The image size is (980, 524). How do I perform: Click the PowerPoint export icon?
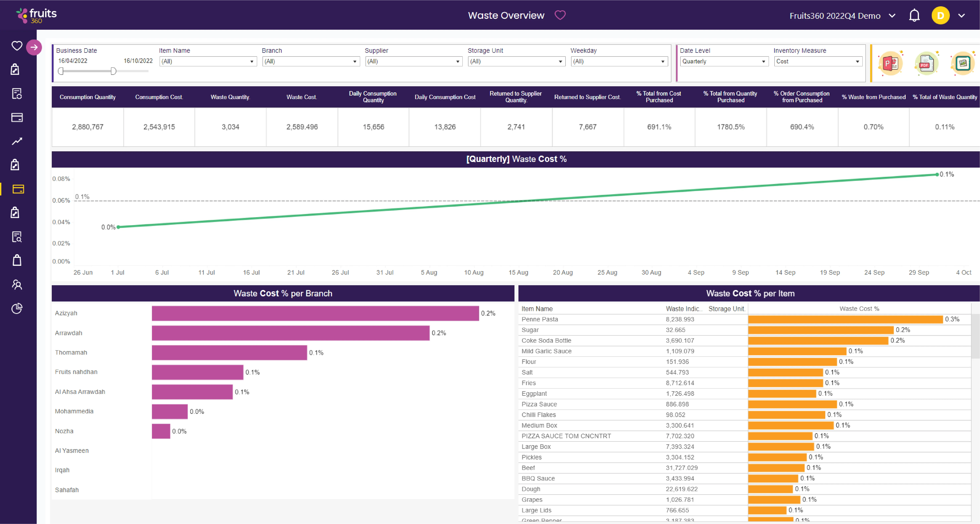point(890,63)
